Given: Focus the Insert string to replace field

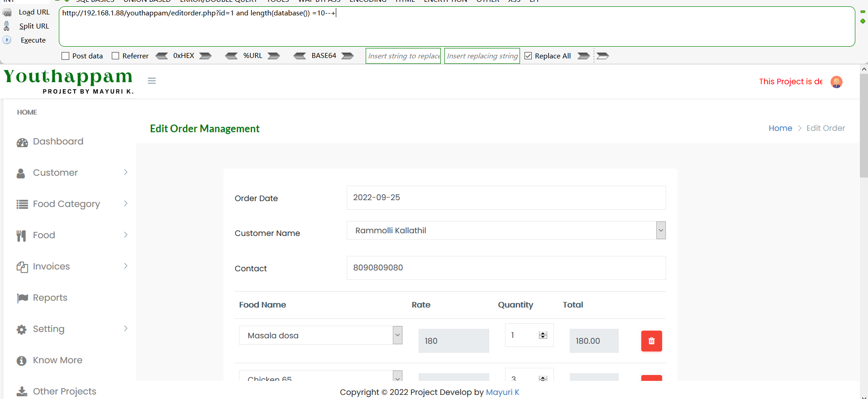Looking at the screenshot, I should pyautogui.click(x=403, y=56).
